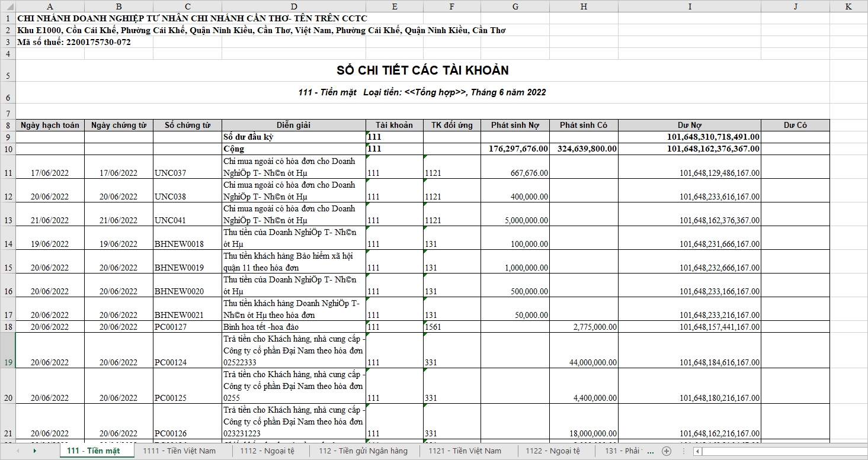
Task: Click the horizontal scrollbar track at bottom
Action: [782, 451]
